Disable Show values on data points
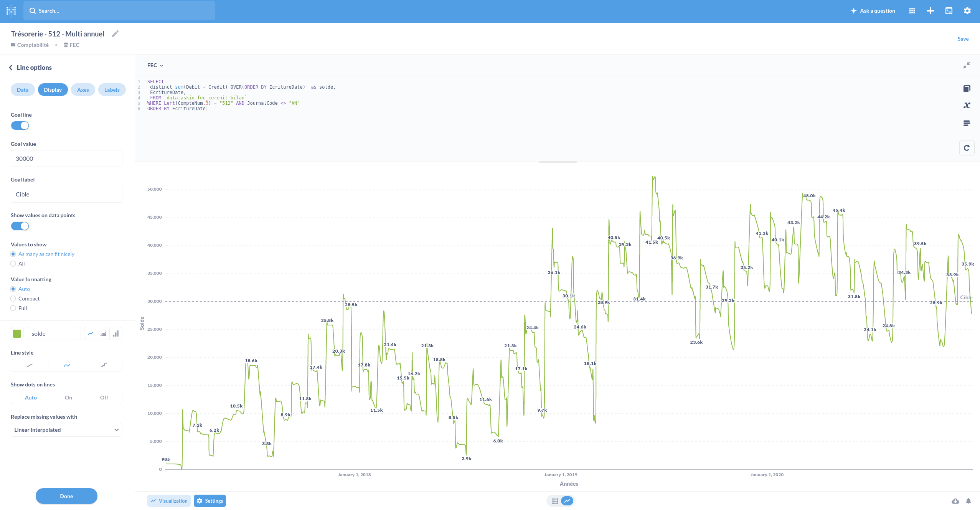This screenshot has width=980, height=510. pyautogui.click(x=20, y=226)
